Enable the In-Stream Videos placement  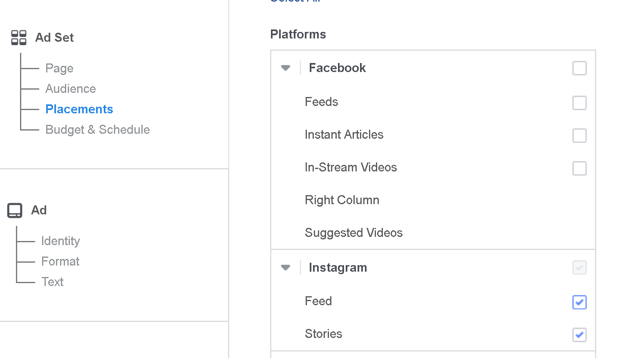coord(579,168)
